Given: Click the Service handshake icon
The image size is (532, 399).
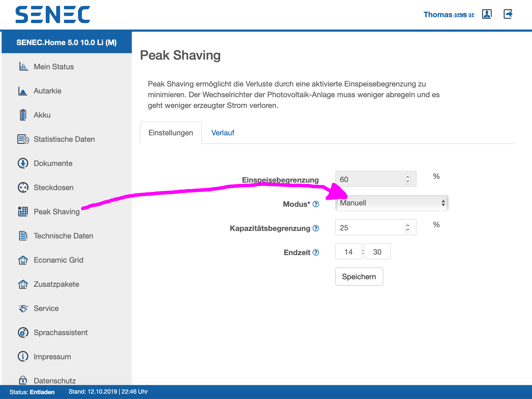Looking at the screenshot, I should (23, 308).
